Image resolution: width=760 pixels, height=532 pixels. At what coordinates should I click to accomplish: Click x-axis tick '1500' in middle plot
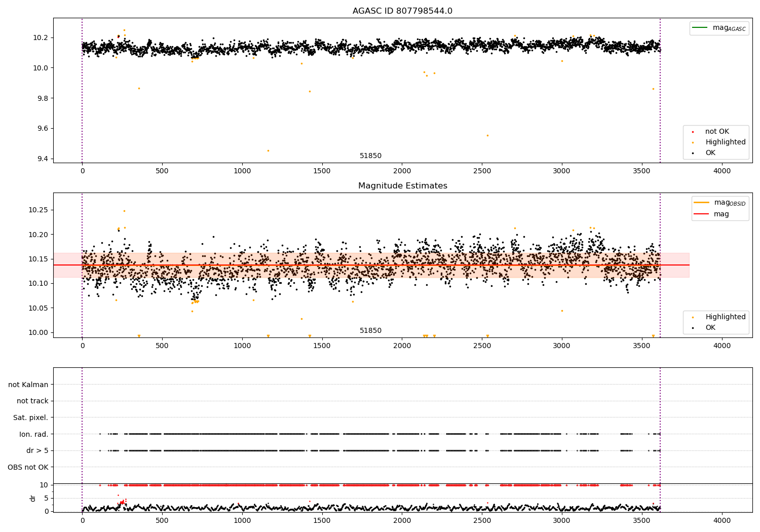[322, 346]
